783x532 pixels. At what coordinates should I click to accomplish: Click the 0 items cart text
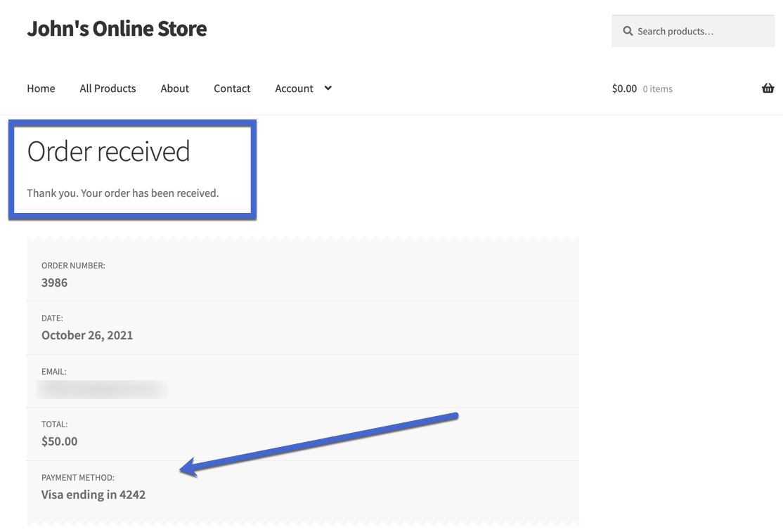pos(657,89)
